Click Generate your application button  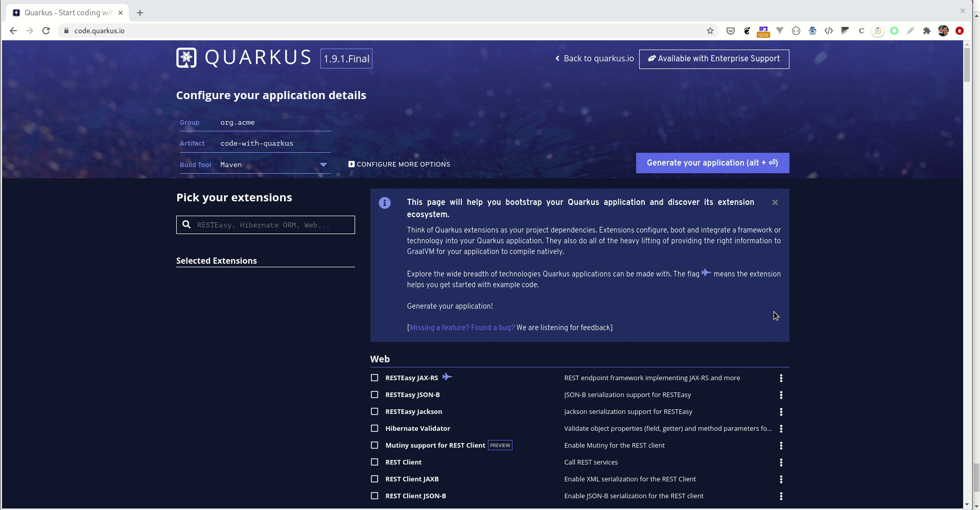click(712, 163)
